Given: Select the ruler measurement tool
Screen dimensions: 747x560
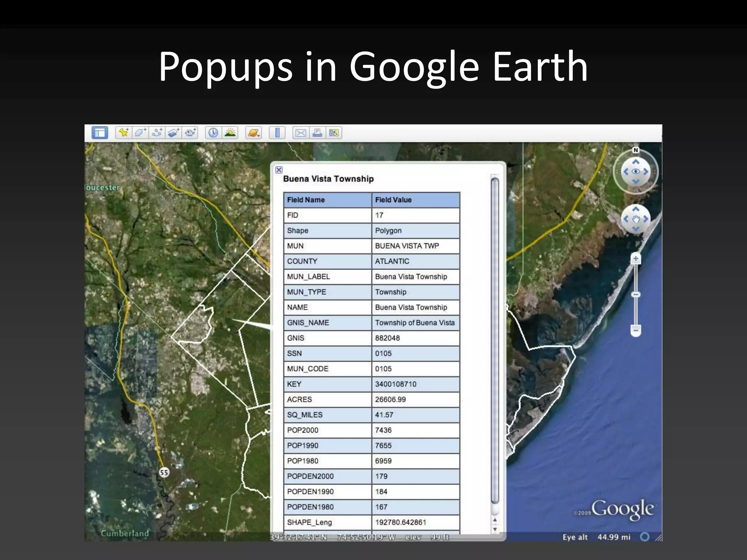Looking at the screenshot, I should 277,133.
